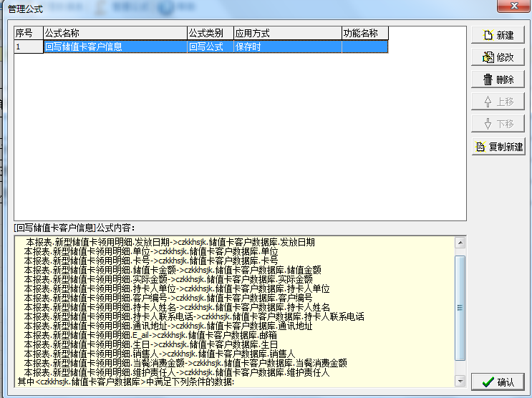532x398 pixels.
Task: Click the 下移 (Move down) button
Action: point(498,124)
